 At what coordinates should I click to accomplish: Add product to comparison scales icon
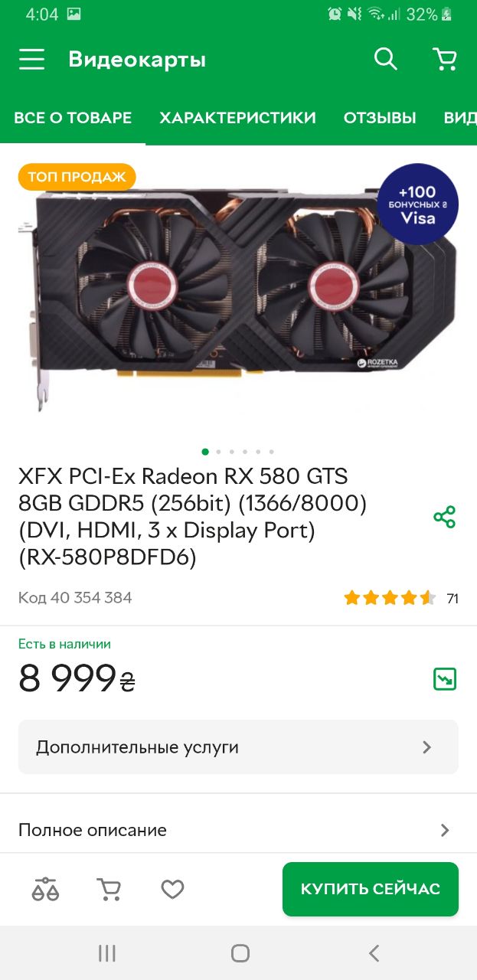[45, 889]
